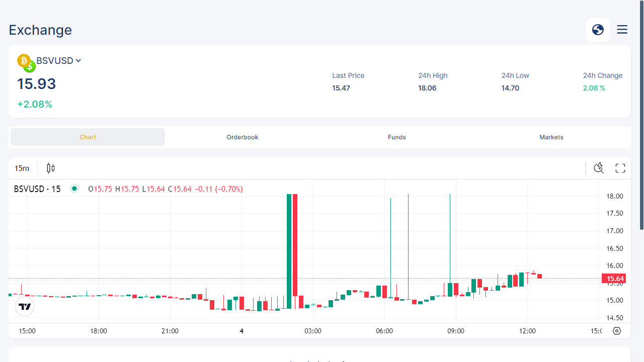Select the Chart tab
The height and width of the screenshot is (362, 644).
tap(88, 137)
